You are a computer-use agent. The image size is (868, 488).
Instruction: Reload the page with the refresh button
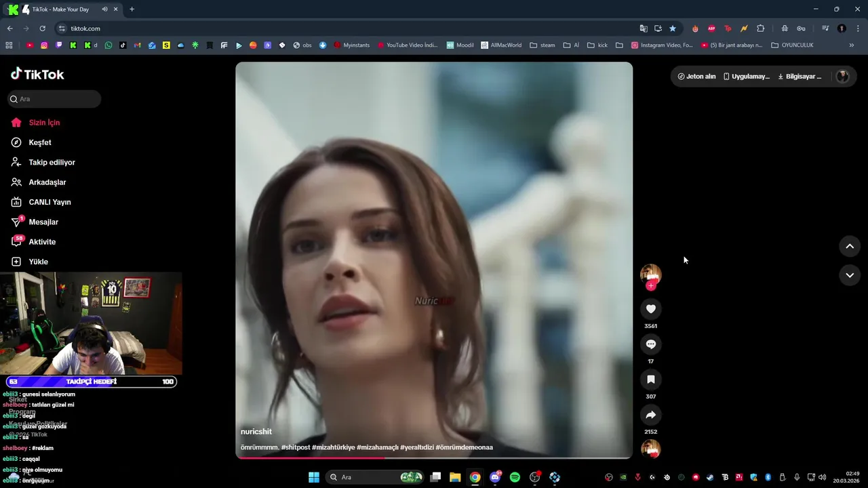42,28
